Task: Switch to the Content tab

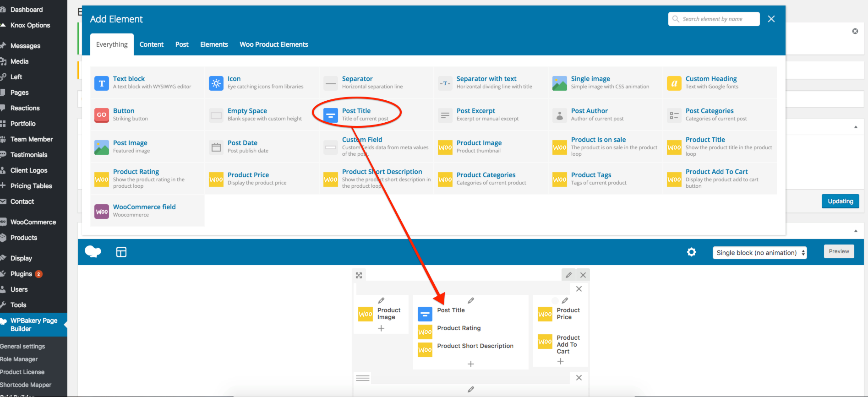Action: tap(152, 44)
